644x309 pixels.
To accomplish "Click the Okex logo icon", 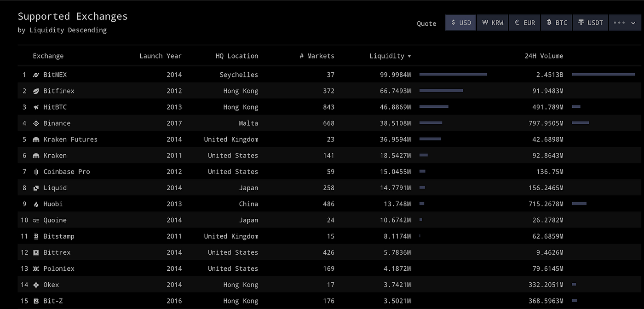I will coord(36,285).
